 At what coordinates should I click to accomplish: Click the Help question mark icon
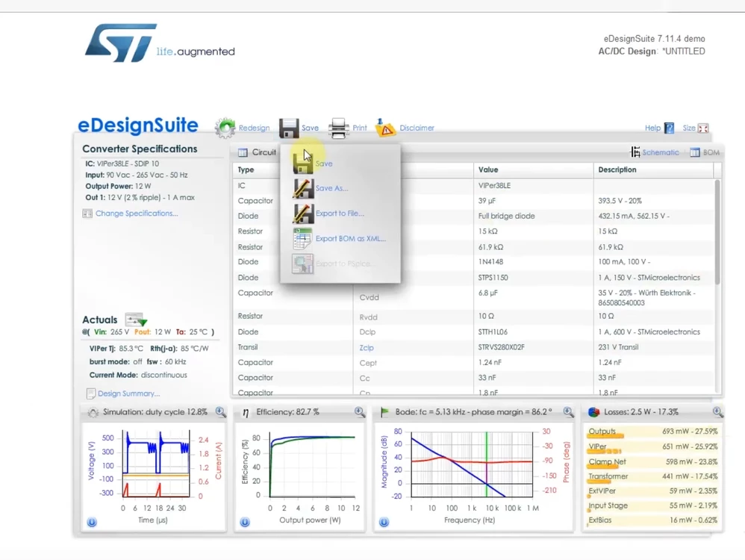click(669, 128)
